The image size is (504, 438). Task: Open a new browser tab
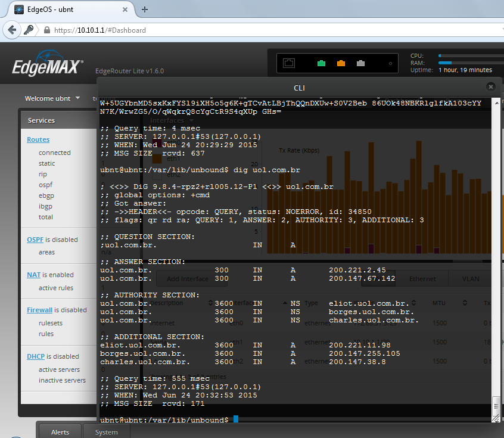pyautogui.click(x=145, y=10)
